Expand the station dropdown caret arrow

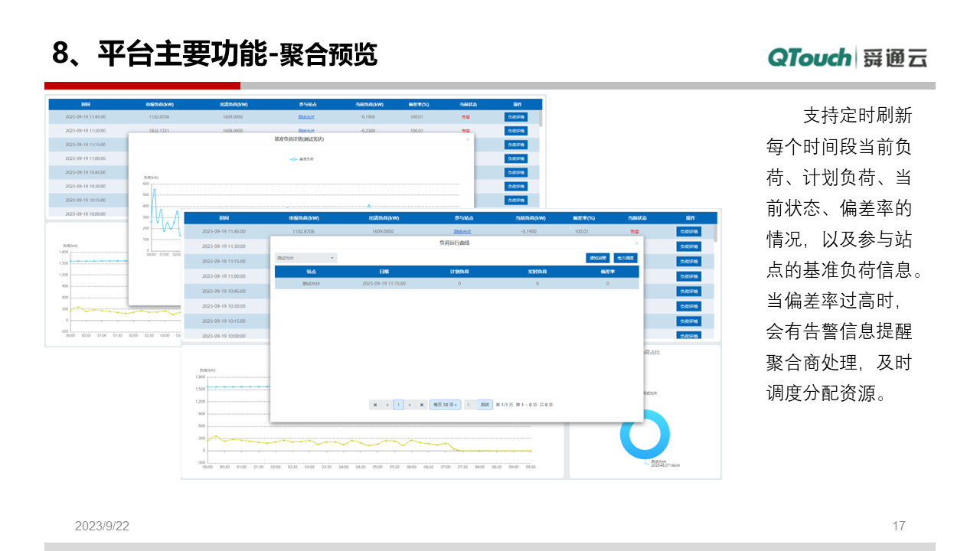[x=331, y=258]
